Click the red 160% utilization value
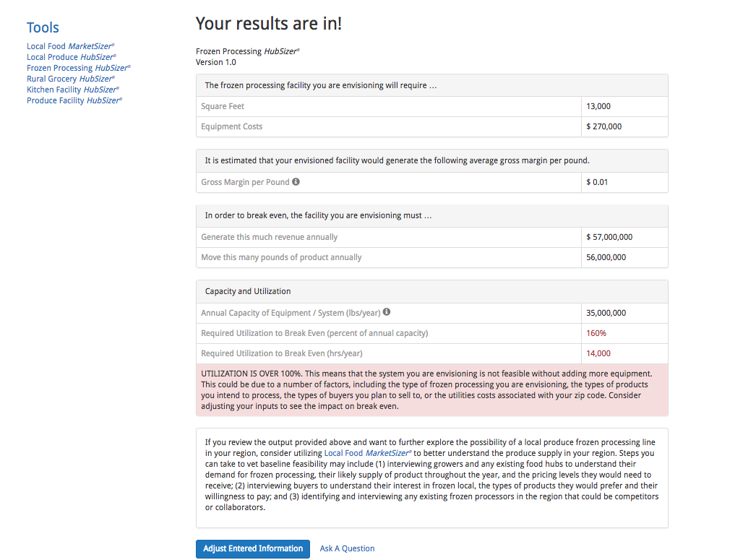 coord(596,333)
